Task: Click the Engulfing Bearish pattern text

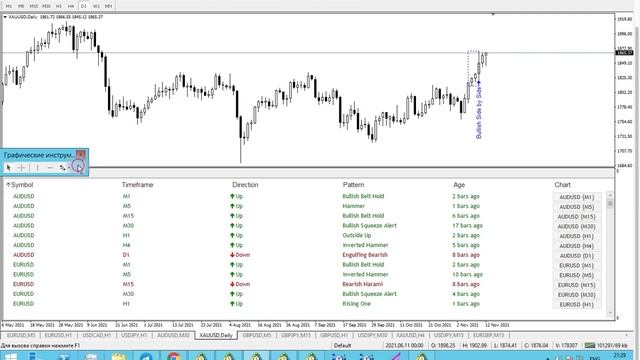Action: [365, 255]
